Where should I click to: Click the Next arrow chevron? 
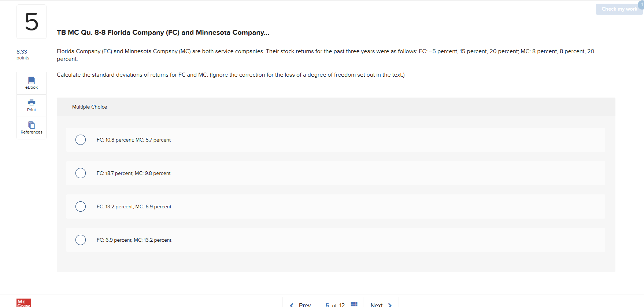coord(390,305)
